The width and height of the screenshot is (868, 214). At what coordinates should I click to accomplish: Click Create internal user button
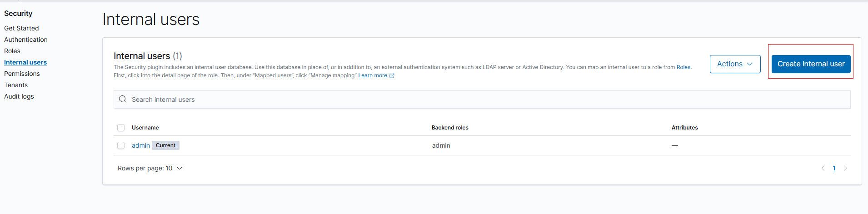point(811,64)
